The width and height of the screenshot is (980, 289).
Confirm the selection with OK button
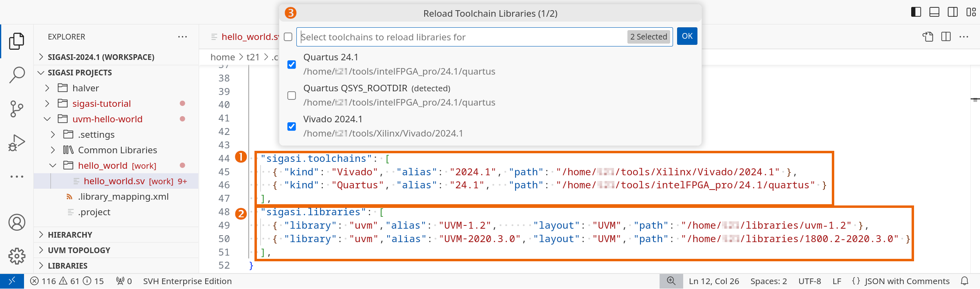[x=687, y=36]
